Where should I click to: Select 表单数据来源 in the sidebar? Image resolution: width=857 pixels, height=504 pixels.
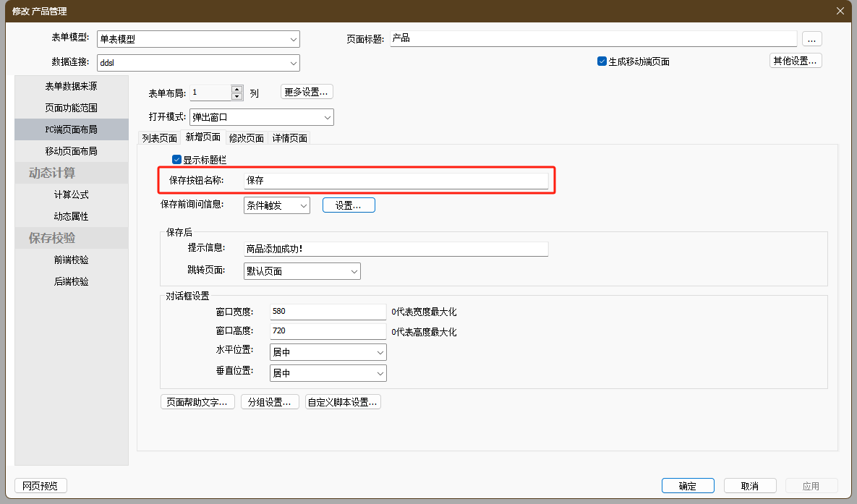(x=71, y=86)
